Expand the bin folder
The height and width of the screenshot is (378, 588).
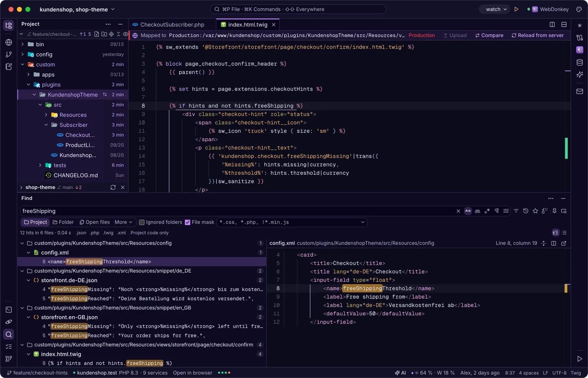[23, 44]
